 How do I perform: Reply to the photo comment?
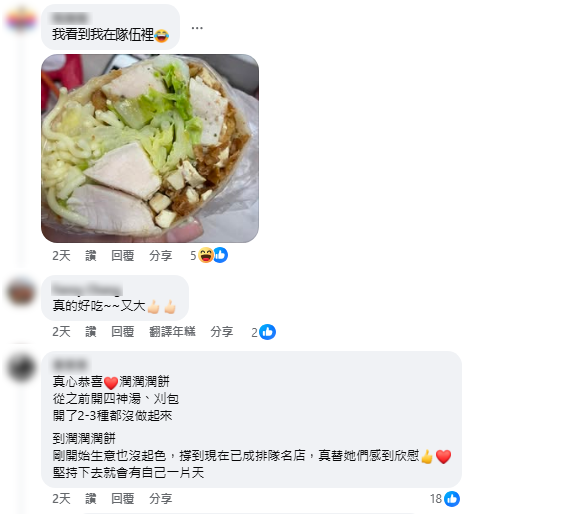(123, 256)
